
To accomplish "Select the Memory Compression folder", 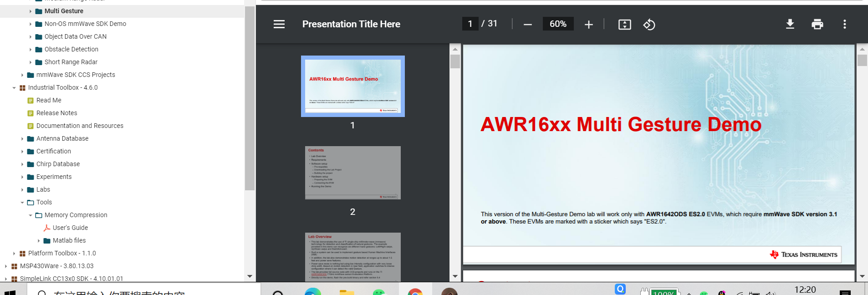I will 76,215.
